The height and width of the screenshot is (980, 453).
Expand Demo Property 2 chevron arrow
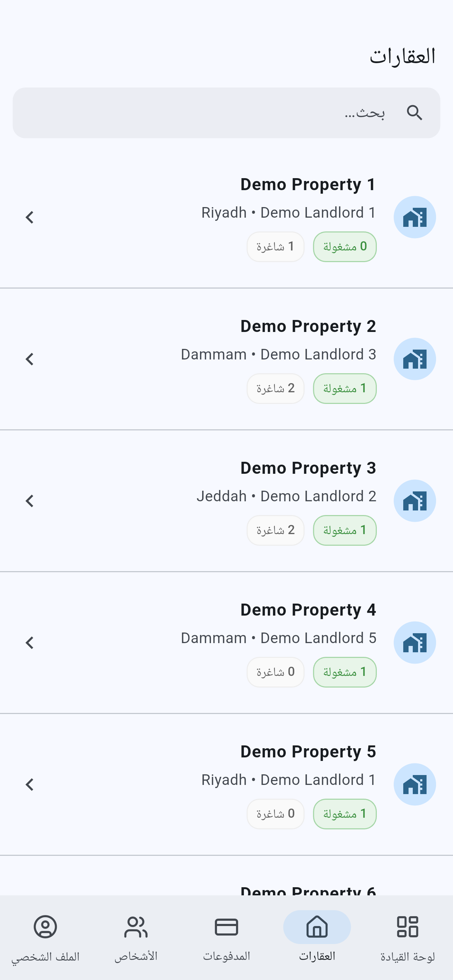[29, 359]
